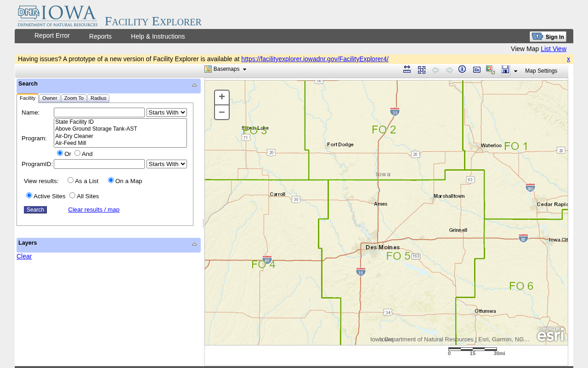Open the Name Starts With dropdown

(x=167, y=113)
